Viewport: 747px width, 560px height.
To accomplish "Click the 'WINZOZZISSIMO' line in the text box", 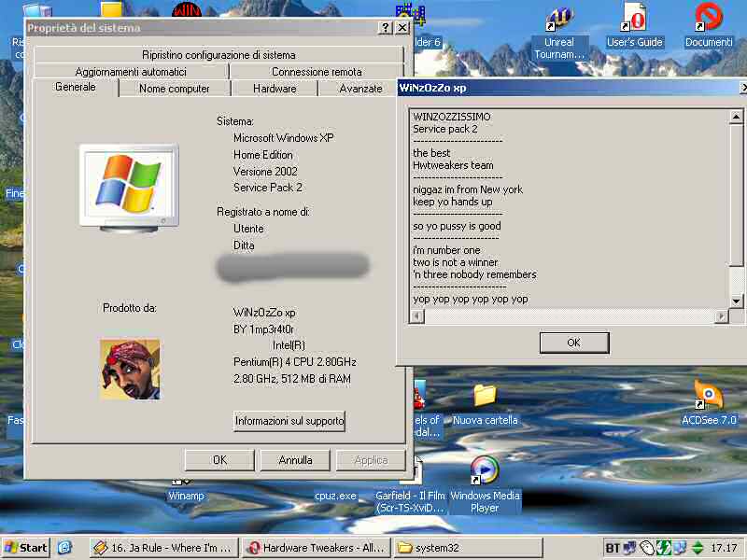I will tap(452, 117).
